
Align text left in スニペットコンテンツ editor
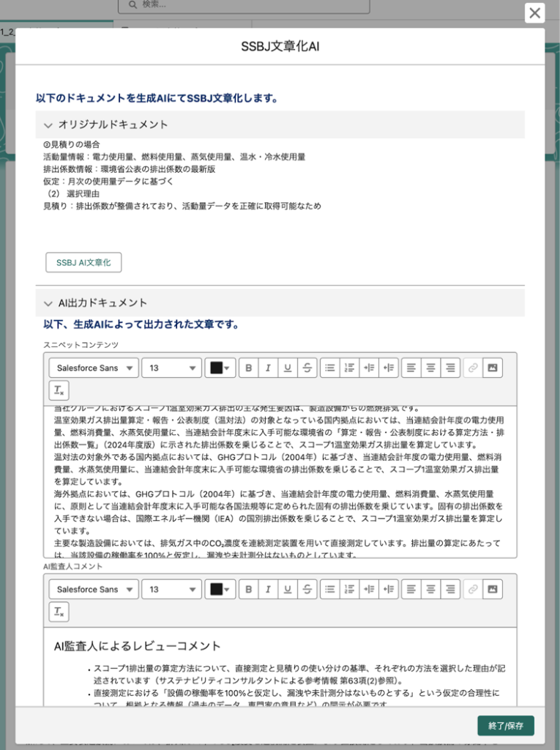coord(411,368)
